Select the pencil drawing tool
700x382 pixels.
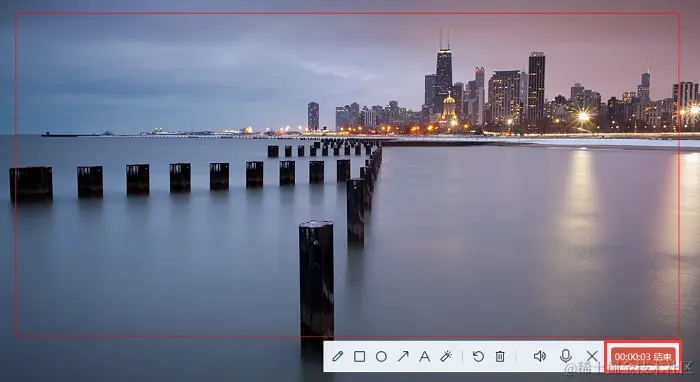click(338, 356)
